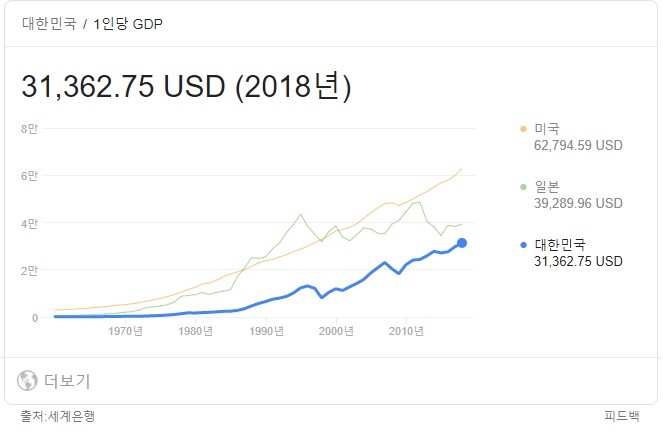Click the 미국 orange legend dot
Screen dimensions: 663x437
523,129
